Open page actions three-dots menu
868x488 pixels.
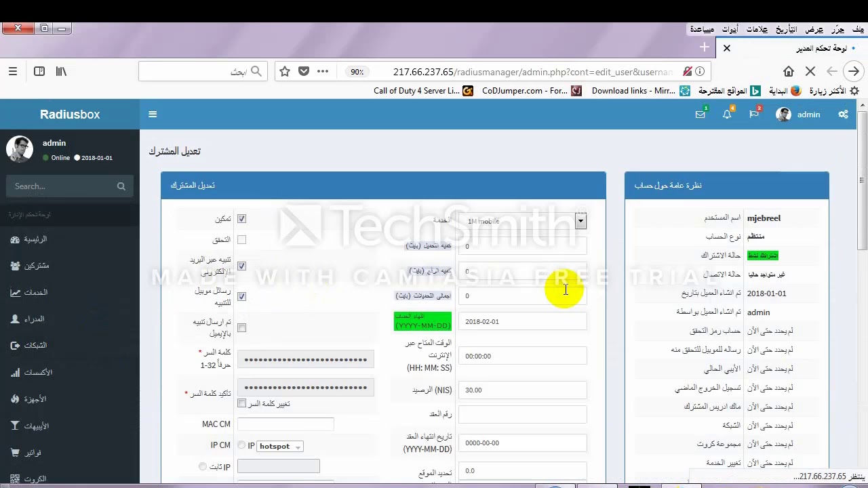323,71
